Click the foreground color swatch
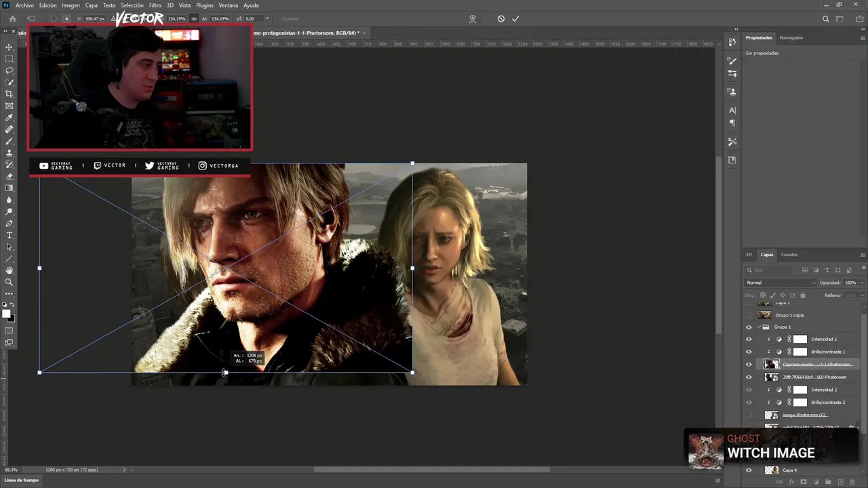 [7, 314]
